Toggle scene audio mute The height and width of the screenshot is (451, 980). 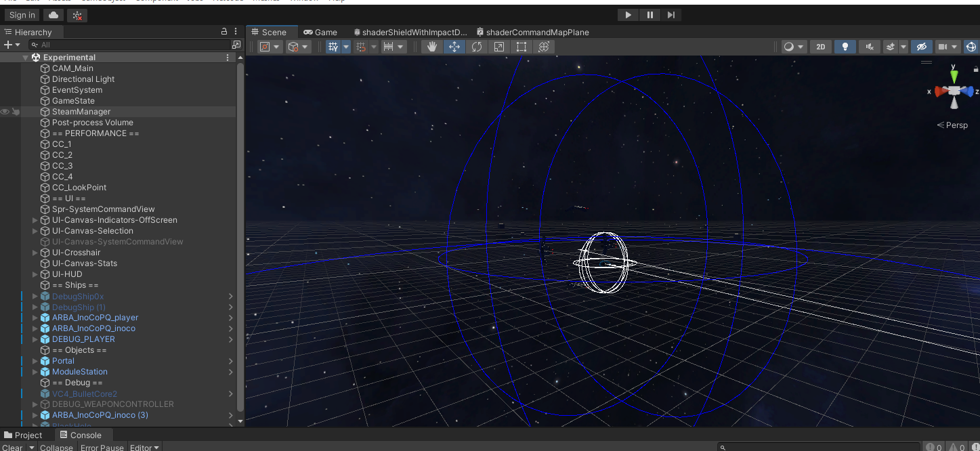point(870,47)
